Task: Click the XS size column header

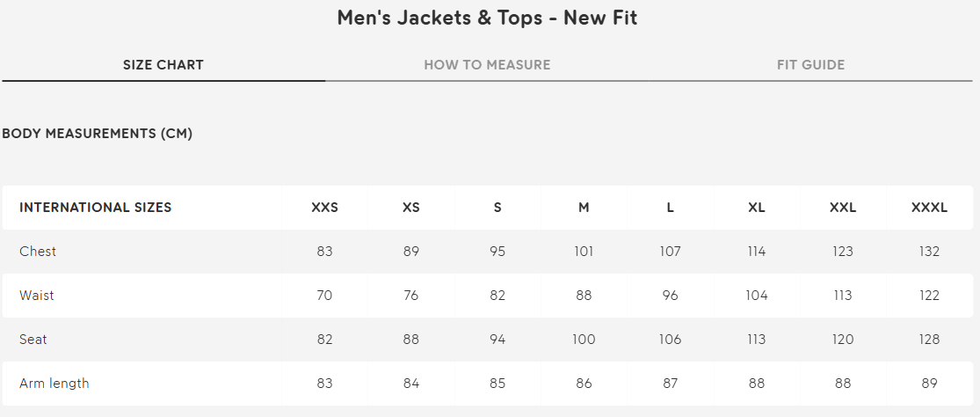Action: click(x=411, y=208)
